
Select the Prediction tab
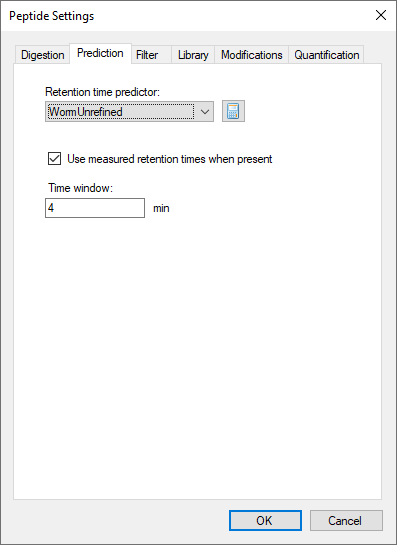(100, 53)
